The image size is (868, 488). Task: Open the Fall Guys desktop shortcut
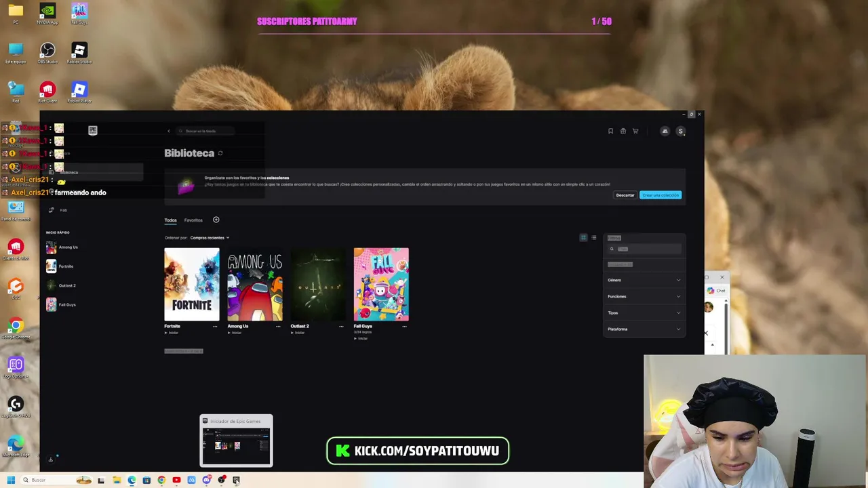click(79, 14)
